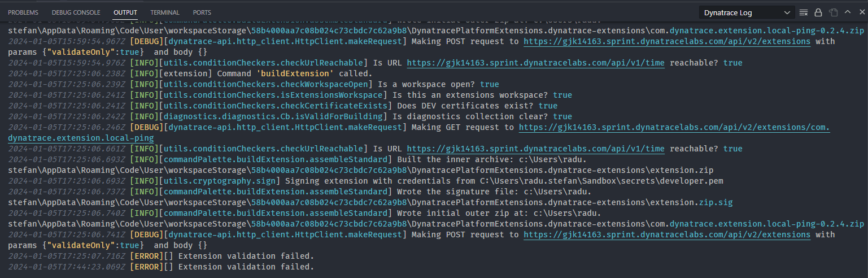Toggle the scroll lock padlock icon

point(818,12)
